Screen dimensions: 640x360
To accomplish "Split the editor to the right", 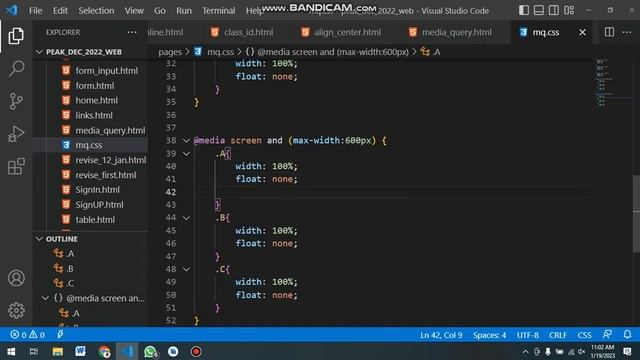I will point(609,32).
